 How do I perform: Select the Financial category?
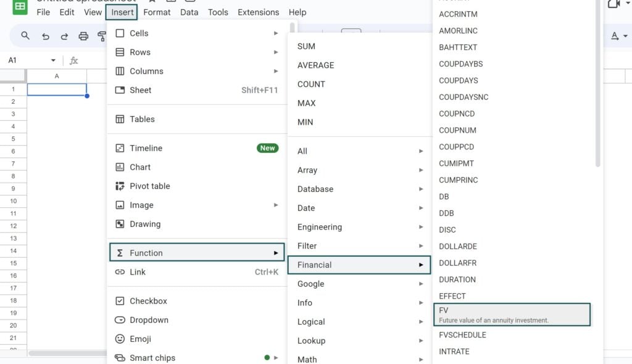click(x=359, y=265)
